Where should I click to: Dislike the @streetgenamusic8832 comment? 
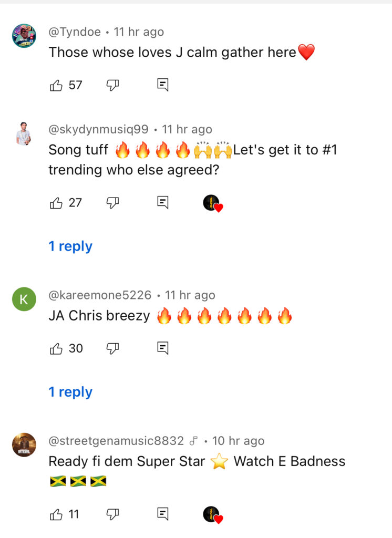coord(112,514)
